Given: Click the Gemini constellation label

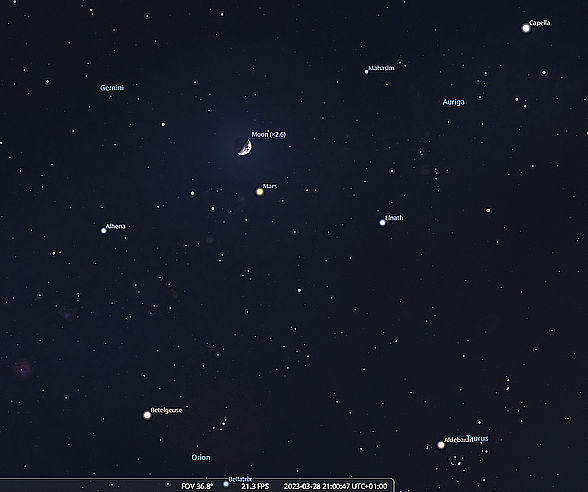Looking at the screenshot, I should 112,88.
